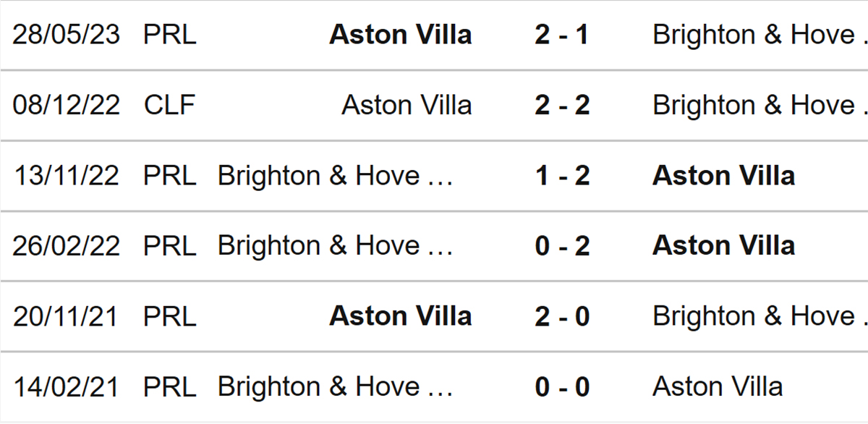The height and width of the screenshot is (424, 868).
Task: Open the 2 - 0 score result
Action: click(562, 316)
